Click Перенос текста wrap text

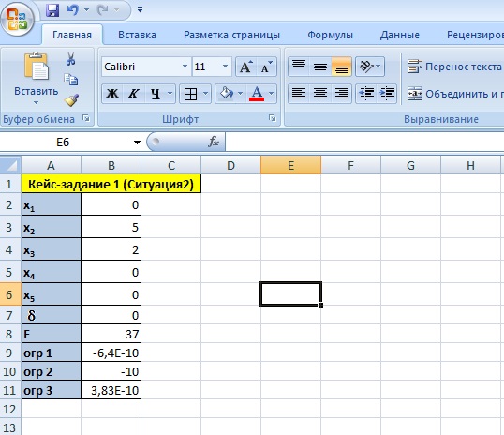pyautogui.click(x=454, y=67)
